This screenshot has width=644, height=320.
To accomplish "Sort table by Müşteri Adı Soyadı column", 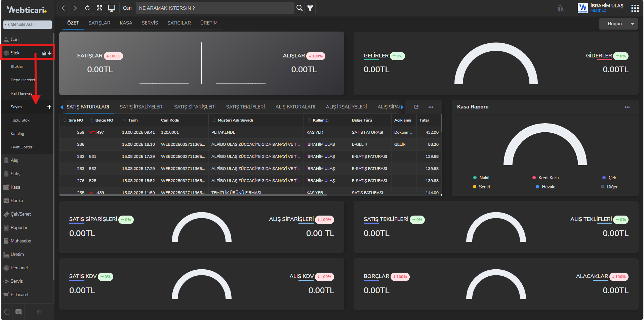I will (x=235, y=120).
